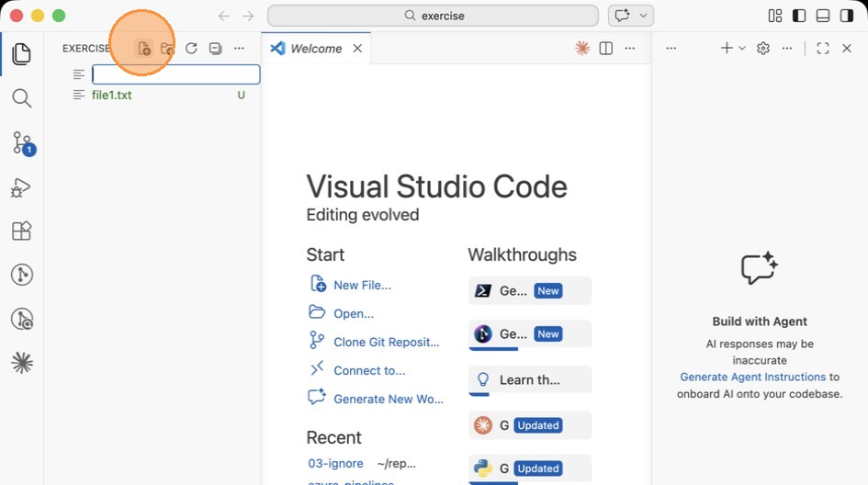Refresh the Explorer file list

click(191, 49)
